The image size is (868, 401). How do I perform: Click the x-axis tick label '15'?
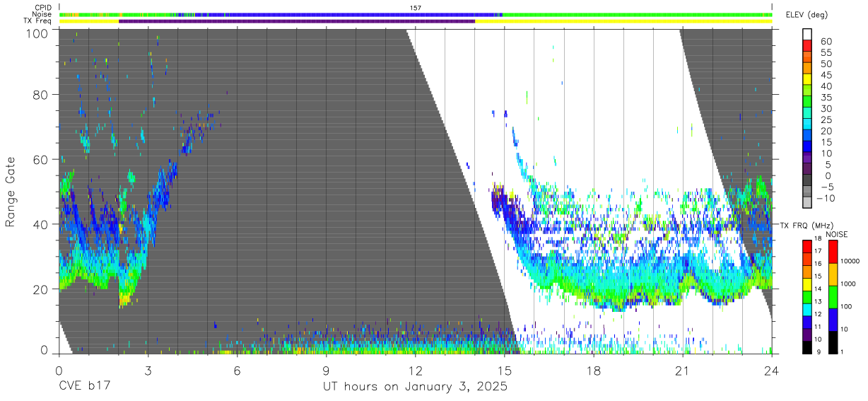tap(504, 369)
